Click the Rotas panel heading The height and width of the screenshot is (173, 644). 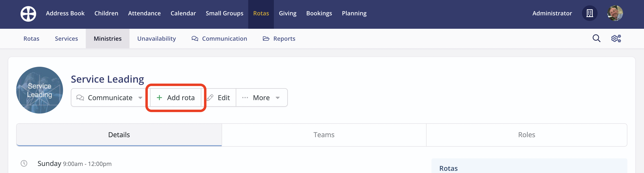(x=448, y=168)
